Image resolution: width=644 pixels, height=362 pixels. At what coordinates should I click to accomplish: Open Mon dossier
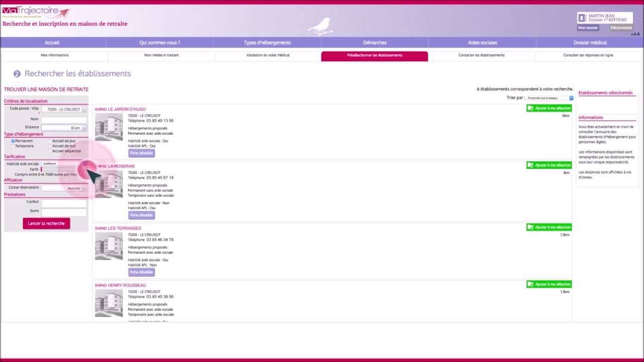pos(588,28)
